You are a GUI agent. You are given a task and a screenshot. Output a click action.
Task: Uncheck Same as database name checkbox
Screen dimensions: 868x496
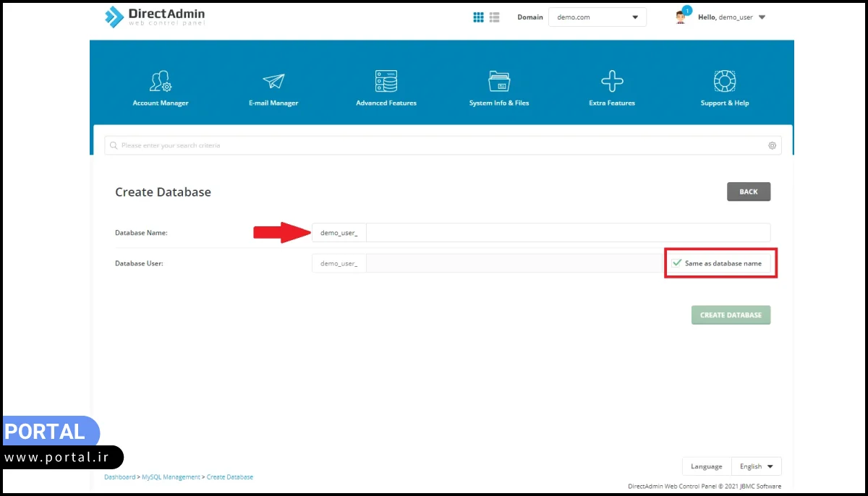[677, 263]
